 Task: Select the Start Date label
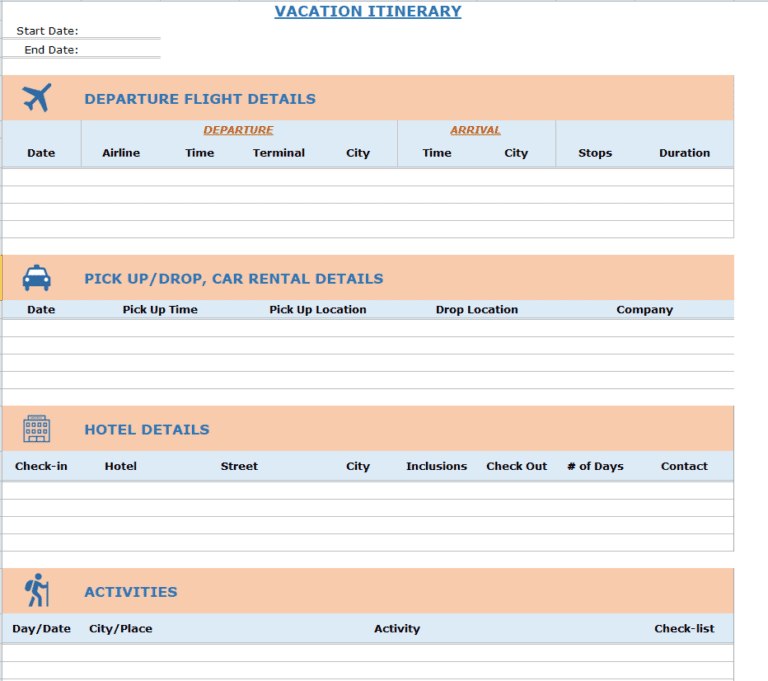tap(48, 31)
